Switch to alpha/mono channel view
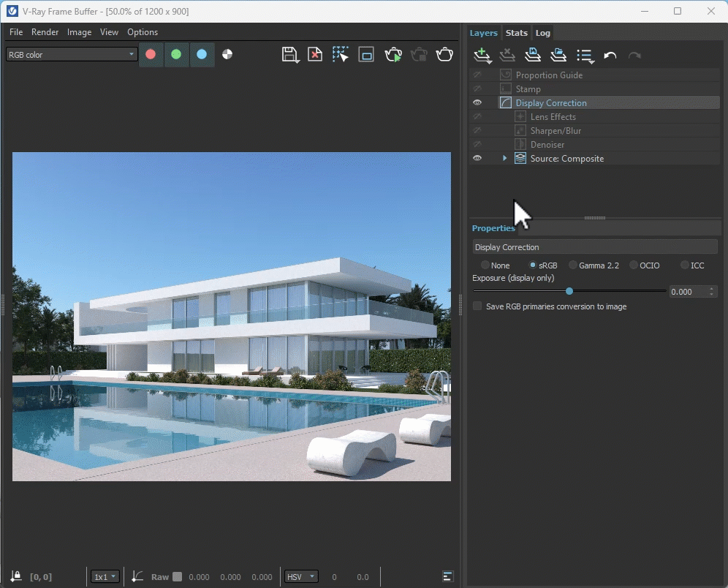This screenshot has height=588, width=728. click(x=227, y=54)
